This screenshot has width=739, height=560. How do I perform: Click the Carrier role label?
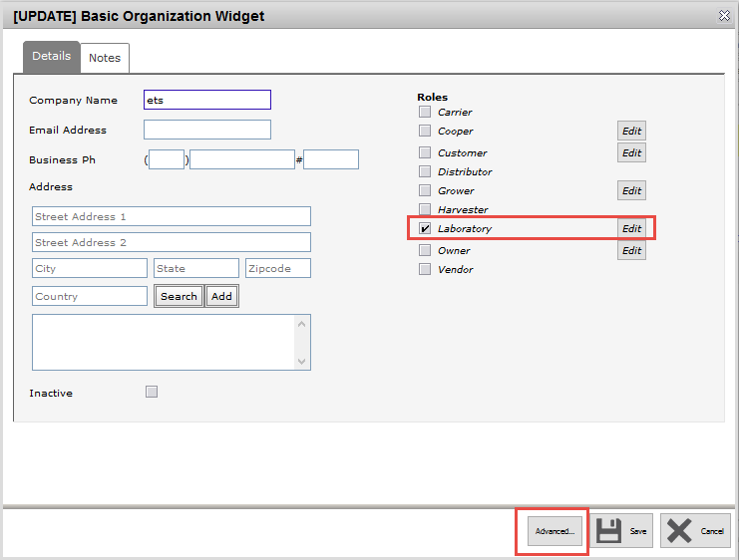tap(455, 112)
